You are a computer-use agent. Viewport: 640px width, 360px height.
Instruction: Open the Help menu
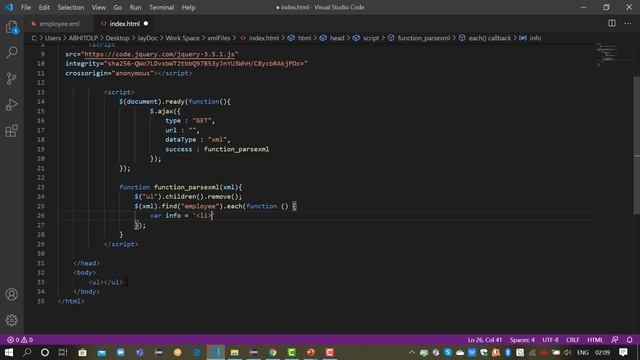188,7
